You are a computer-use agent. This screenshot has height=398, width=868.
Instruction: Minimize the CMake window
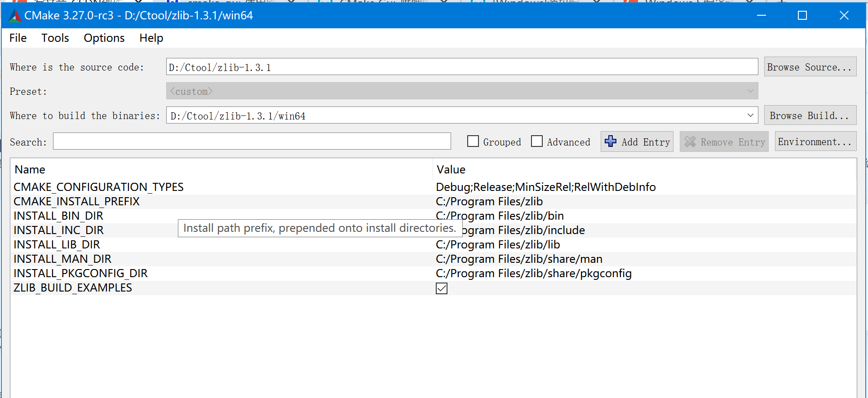click(x=762, y=15)
